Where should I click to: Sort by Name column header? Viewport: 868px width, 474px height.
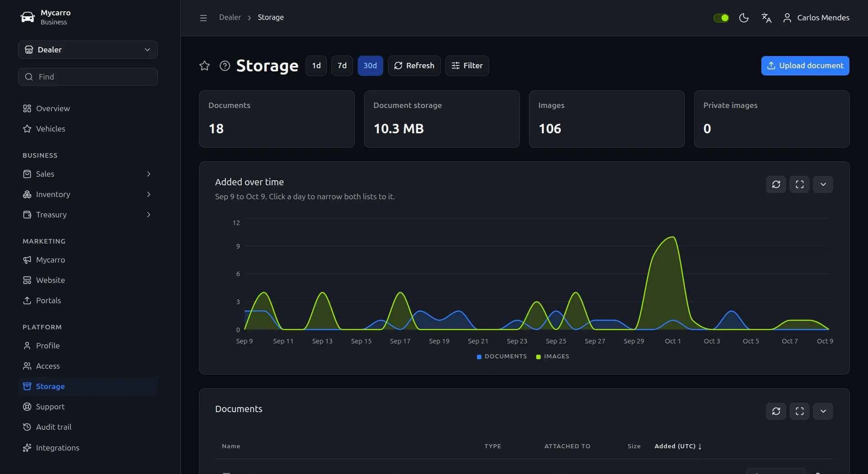pos(231,446)
